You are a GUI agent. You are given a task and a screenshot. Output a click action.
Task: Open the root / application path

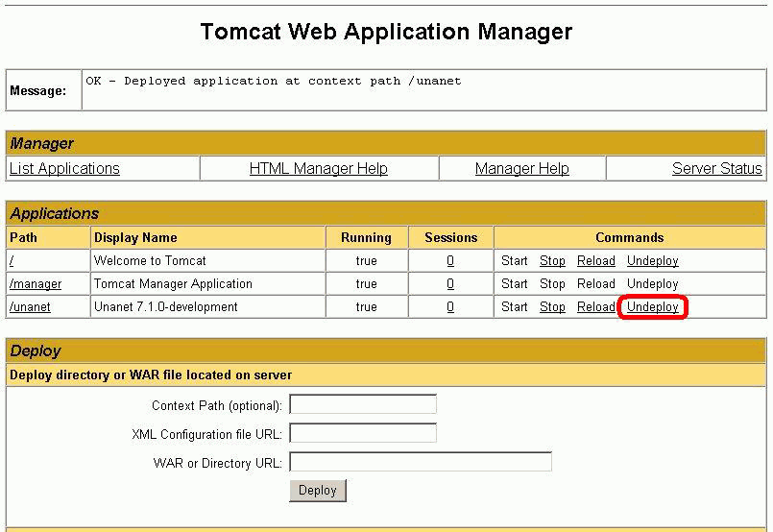point(12,261)
